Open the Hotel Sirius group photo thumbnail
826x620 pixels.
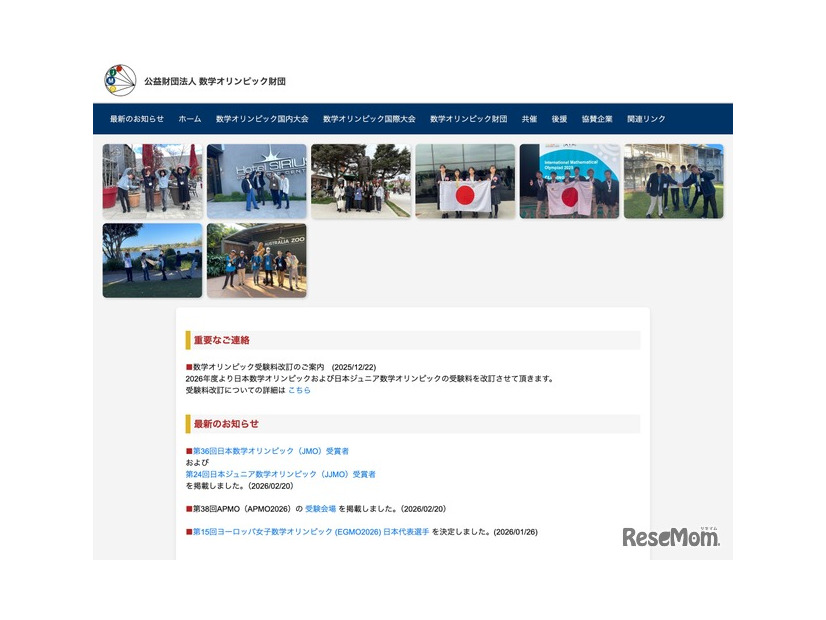click(257, 181)
